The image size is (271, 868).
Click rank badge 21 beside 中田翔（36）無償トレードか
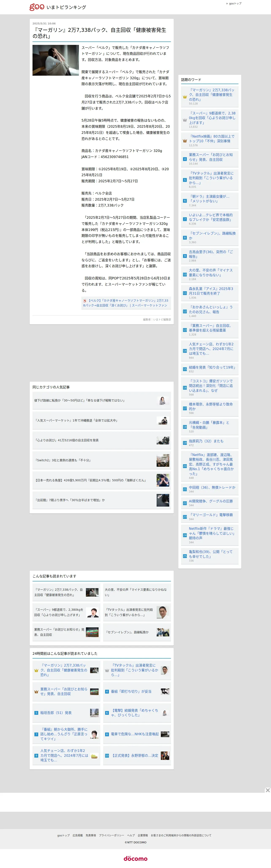pos(185,489)
